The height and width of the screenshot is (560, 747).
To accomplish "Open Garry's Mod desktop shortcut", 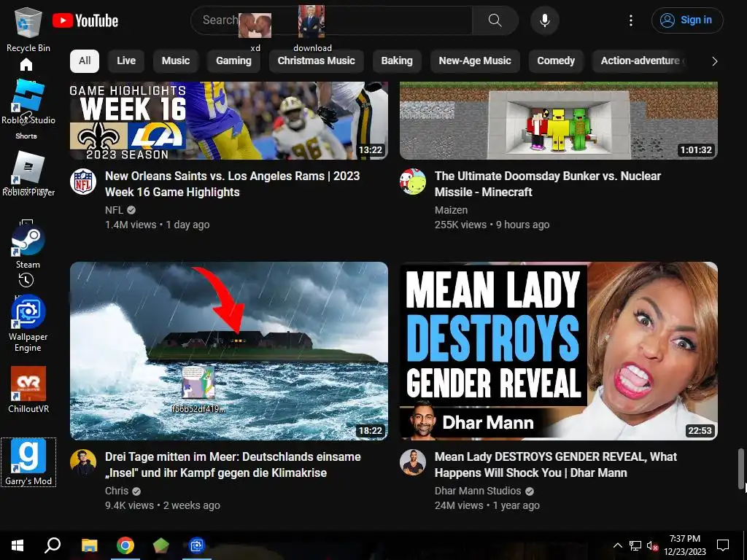I will (28, 462).
